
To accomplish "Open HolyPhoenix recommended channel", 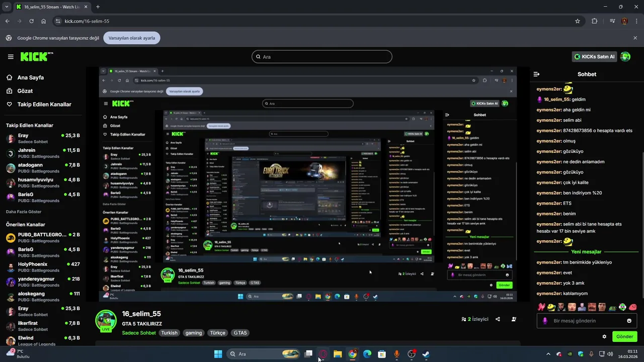I will tap(43, 267).
